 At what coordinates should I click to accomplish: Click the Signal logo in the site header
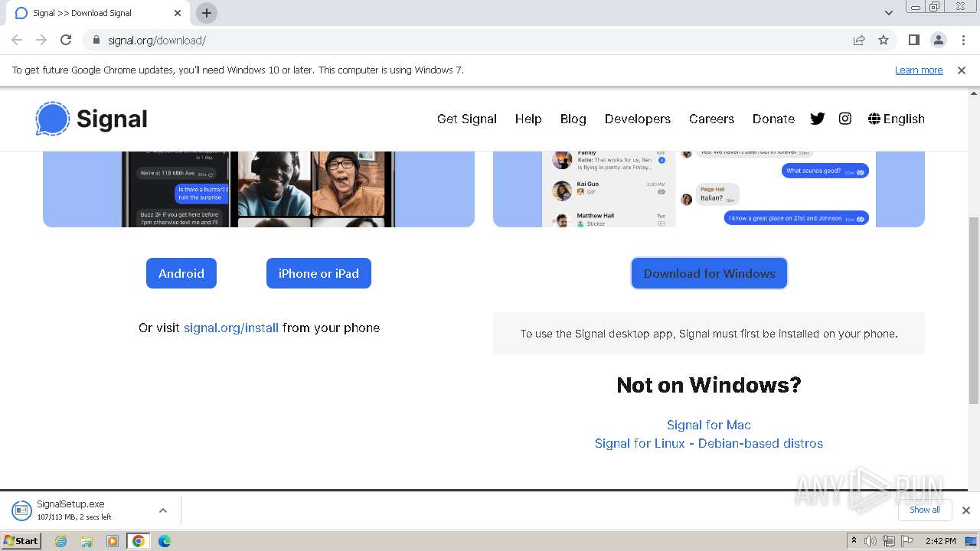pyautogui.click(x=91, y=119)
